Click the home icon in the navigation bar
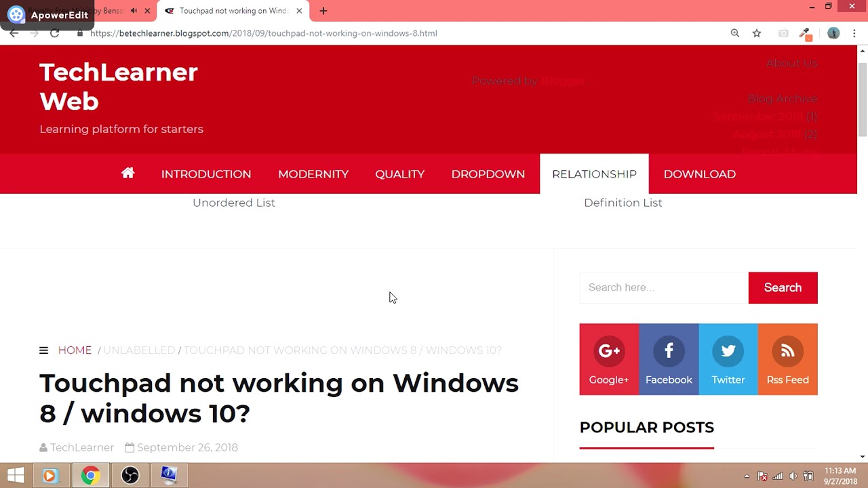This screenshot has width=868, height=488. (127, 174)
